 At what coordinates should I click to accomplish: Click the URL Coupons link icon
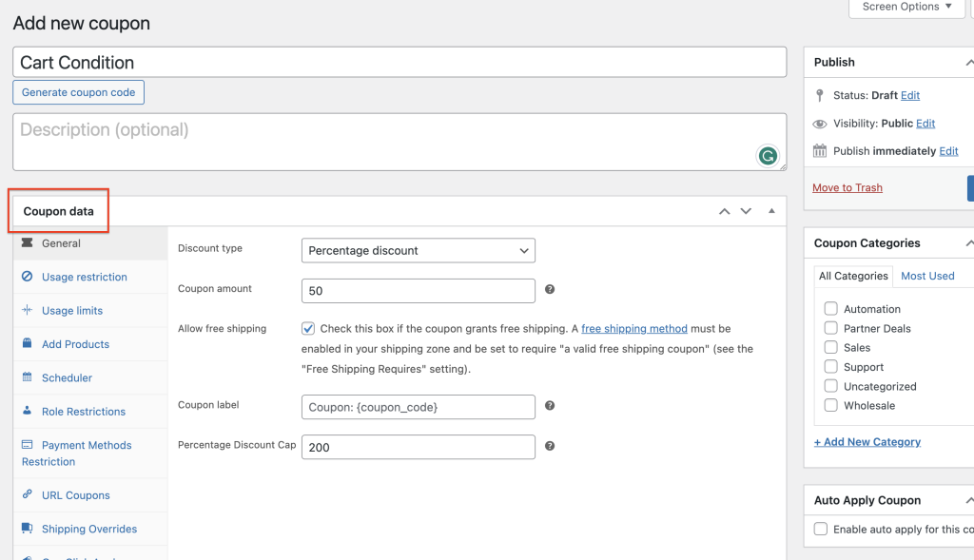[28, 494]
